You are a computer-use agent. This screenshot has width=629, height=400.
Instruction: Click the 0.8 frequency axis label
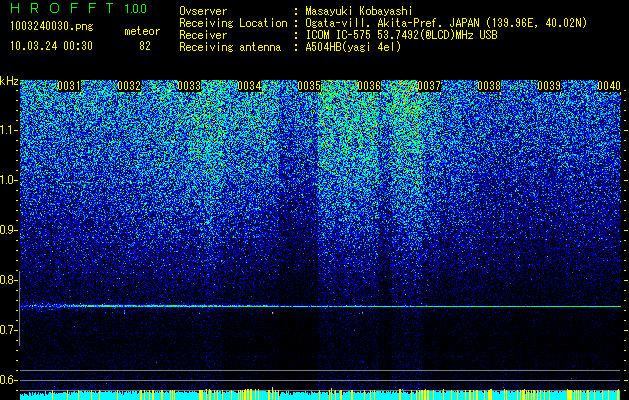[x=9, y=280]
